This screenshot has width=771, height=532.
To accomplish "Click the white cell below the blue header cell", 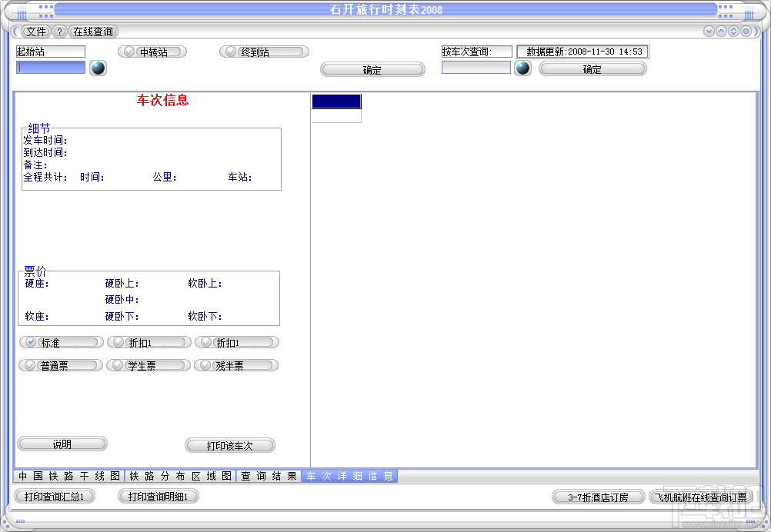I will pos(336,116).
